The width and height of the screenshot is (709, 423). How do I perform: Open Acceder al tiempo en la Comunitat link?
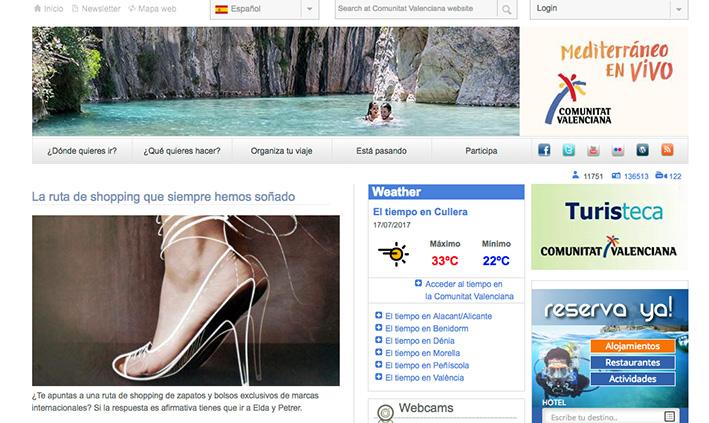pos(469,290)
